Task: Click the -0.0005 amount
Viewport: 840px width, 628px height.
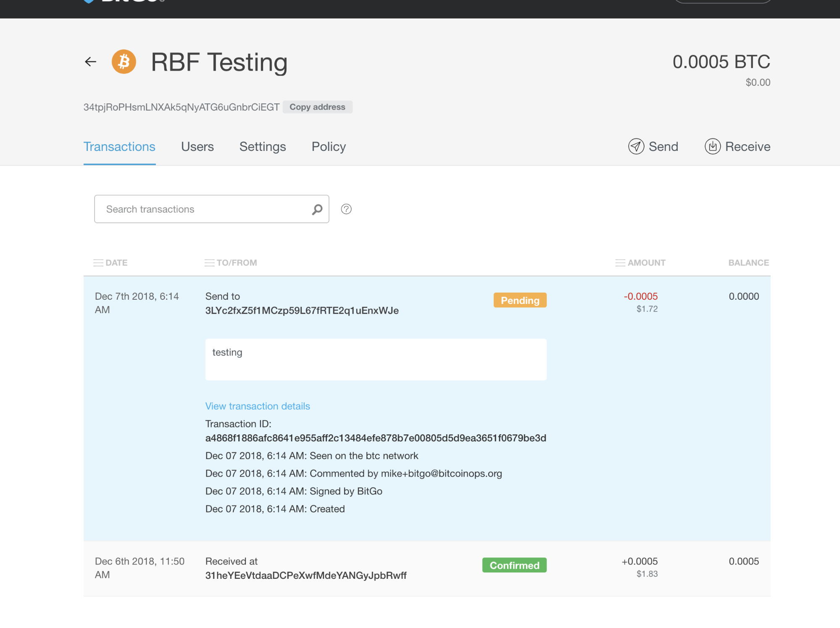Action: (641, 296)
